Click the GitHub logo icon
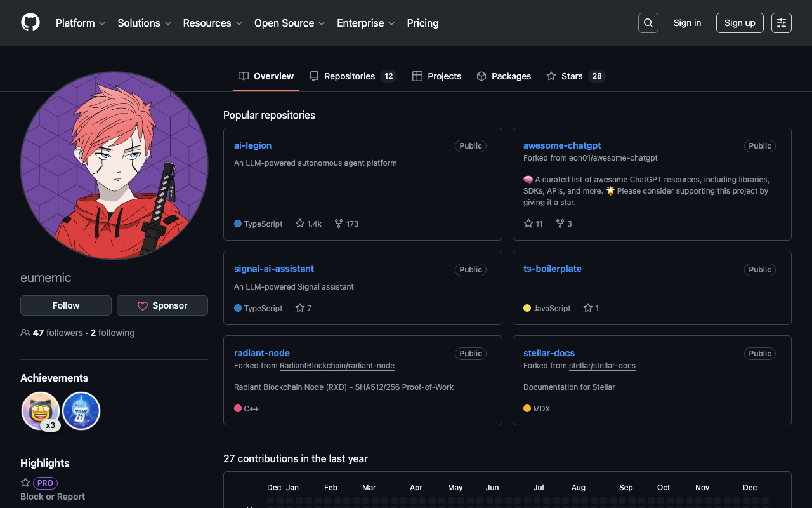812x508 pixels. click(x=30, y=23)
